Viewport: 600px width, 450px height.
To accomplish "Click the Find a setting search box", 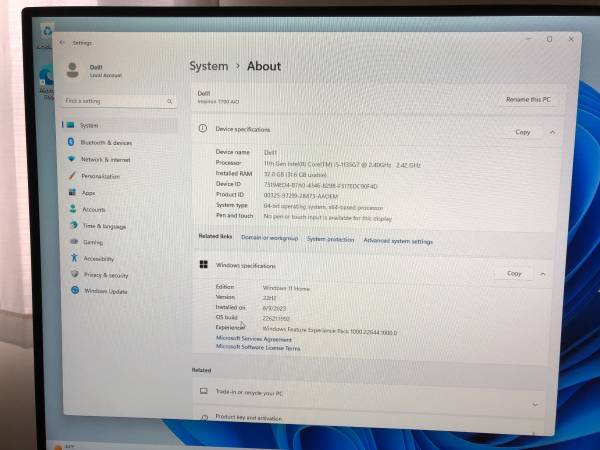I will (120, 101).
